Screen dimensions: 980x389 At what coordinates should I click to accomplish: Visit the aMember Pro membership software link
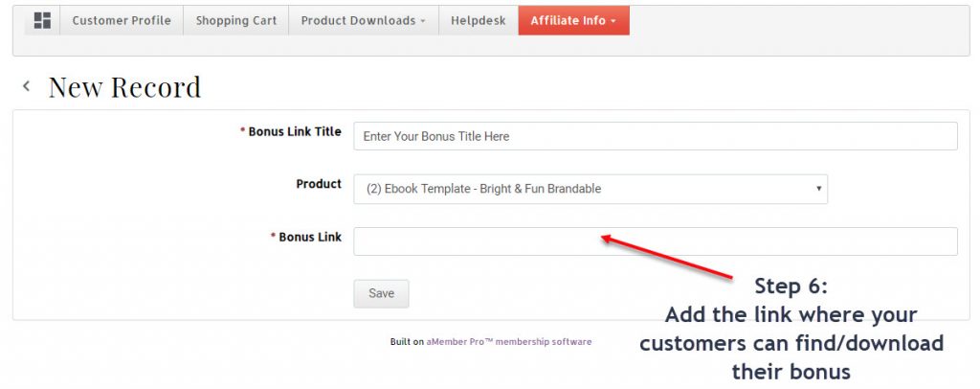pyautogui.click(x=509, y=342)
